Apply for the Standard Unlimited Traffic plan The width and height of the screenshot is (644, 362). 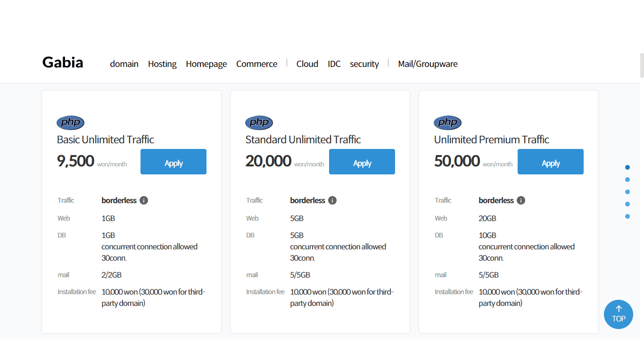click(362, 162)
